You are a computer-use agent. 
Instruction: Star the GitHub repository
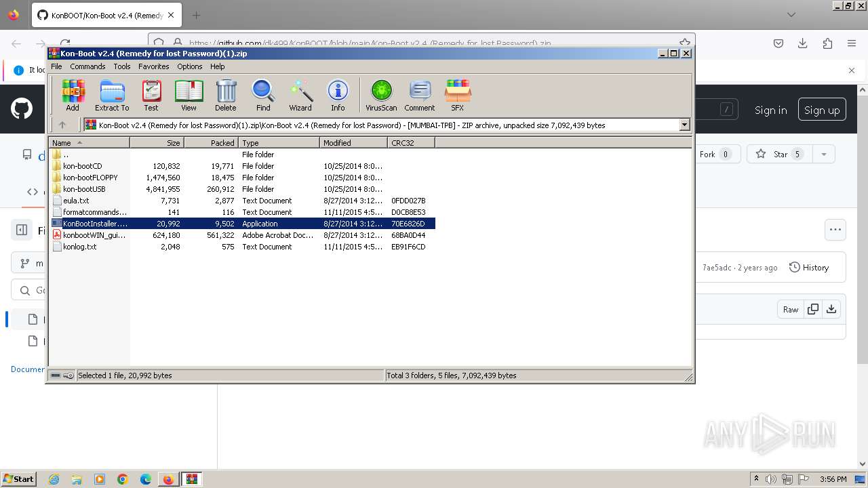coord(780,154)
